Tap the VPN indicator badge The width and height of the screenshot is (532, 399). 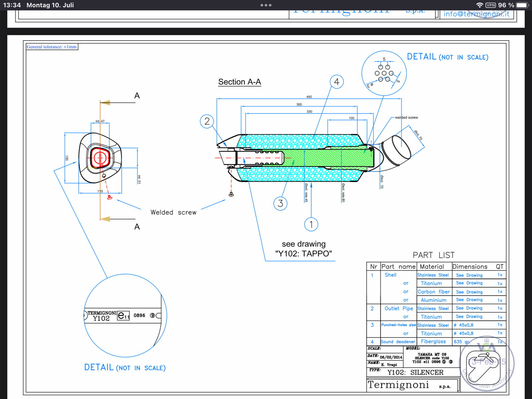coord(490,5)
